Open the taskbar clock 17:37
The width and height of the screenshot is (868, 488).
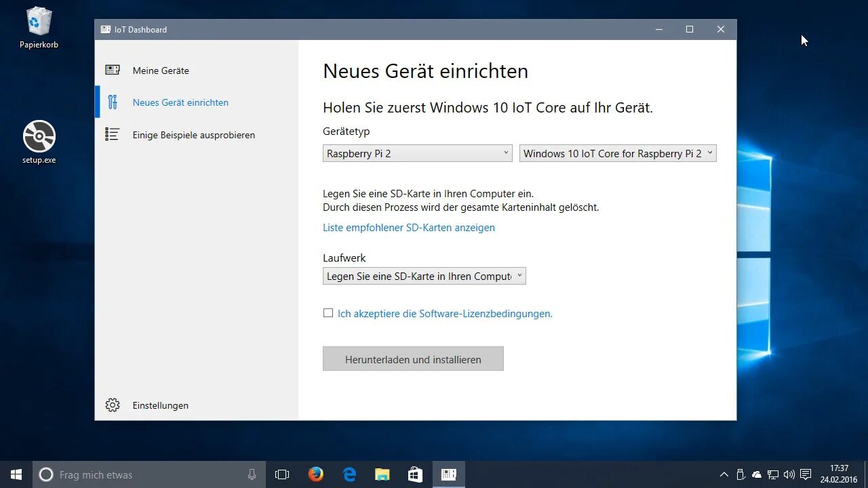(x=839, y=474)
